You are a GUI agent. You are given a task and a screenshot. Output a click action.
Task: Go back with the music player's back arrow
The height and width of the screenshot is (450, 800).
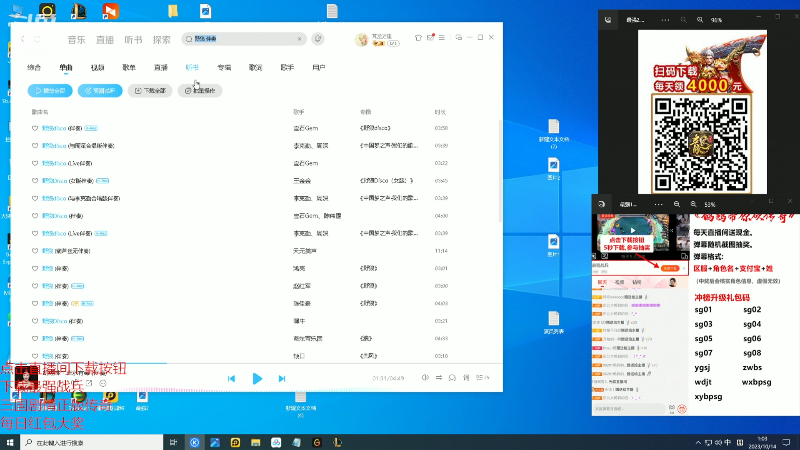point(23,39)
